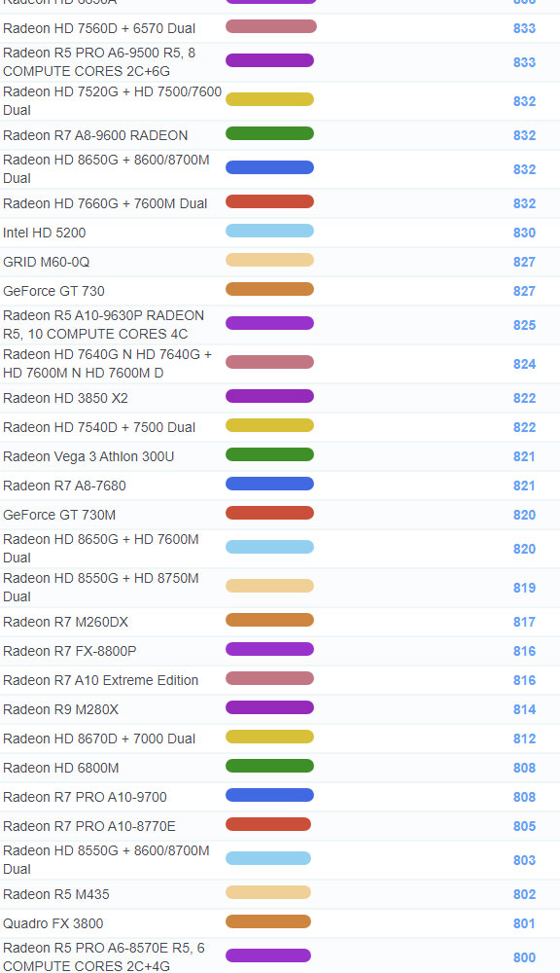Open the Radeon HD 3850 X2 link
560x973 pixels.
pyautogui.click(x=66, y=398)
